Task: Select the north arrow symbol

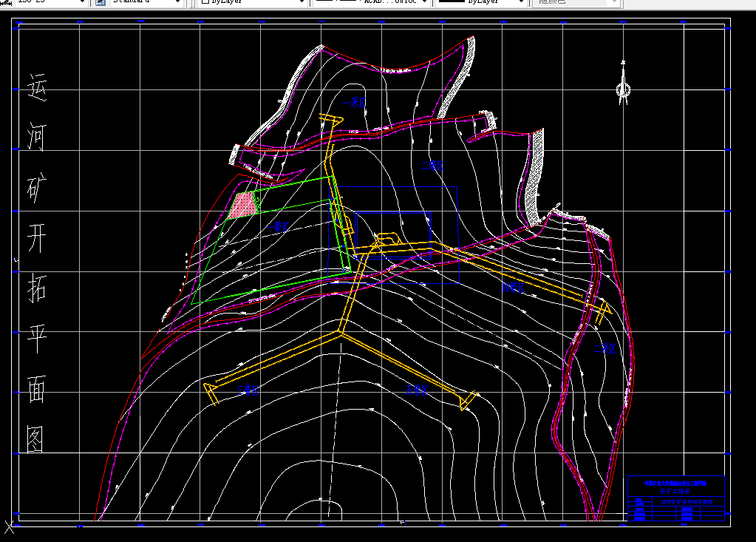Action: pyautogui.click(x=623, y=83)
